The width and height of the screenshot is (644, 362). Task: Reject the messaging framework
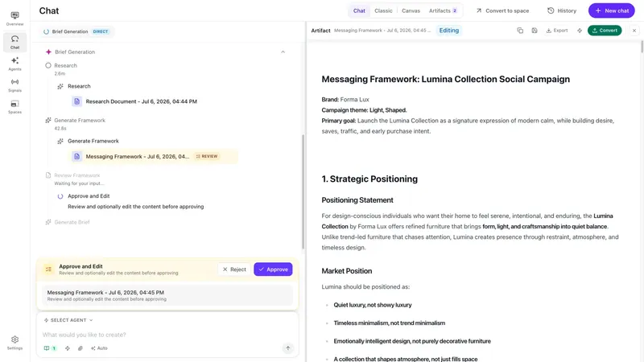[x=234, y=269]
